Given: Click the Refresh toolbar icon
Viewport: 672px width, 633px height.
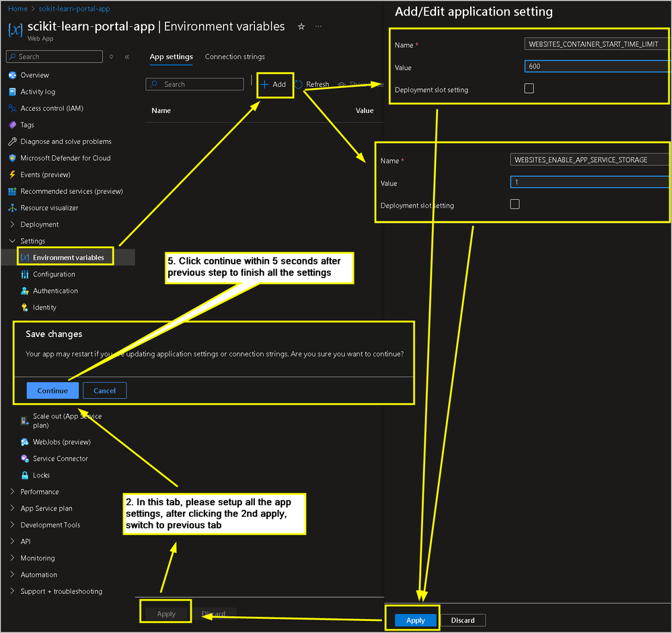Looking at the screenshot, I should coord(298,85).
